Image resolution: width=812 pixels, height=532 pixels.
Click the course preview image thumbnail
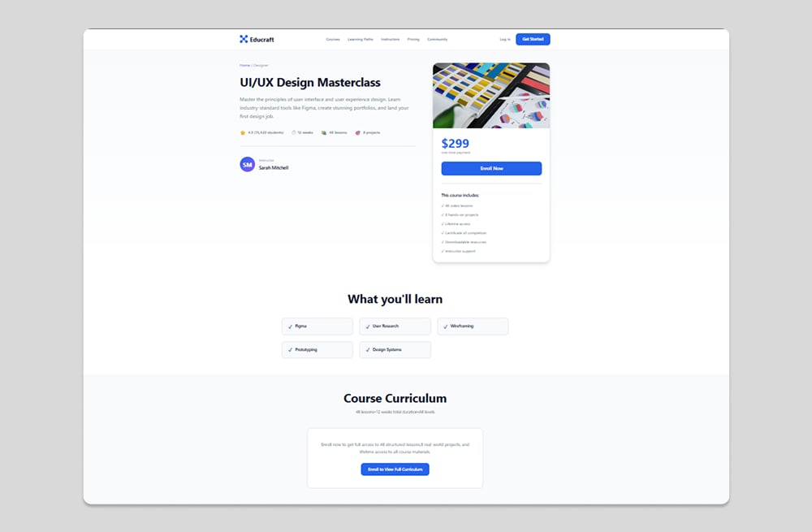pyautogui.click(x=491, y=95)
